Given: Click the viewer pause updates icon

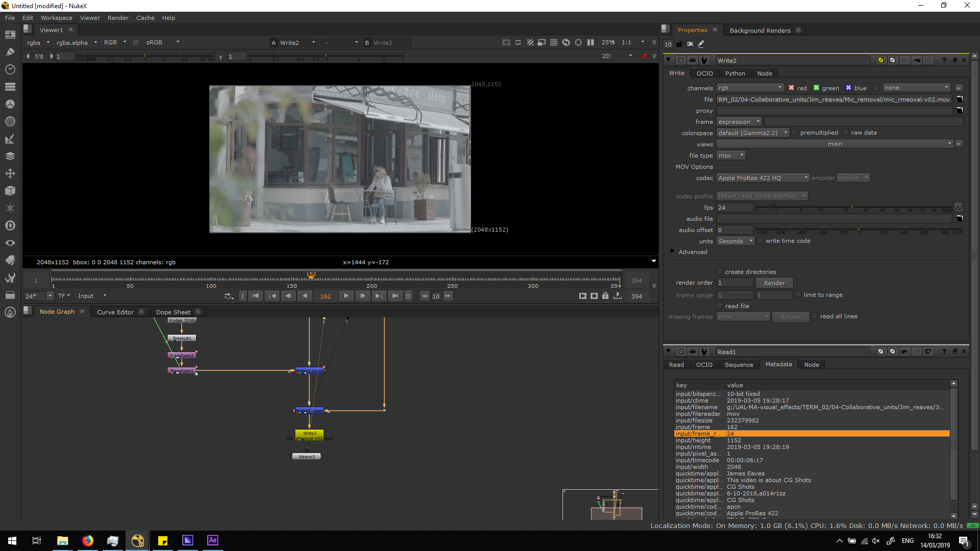Looking at the screenshot, I should 591,43.
